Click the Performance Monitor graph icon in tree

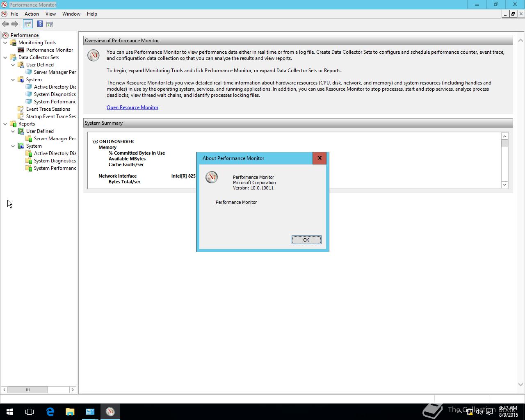click(21, 50)
